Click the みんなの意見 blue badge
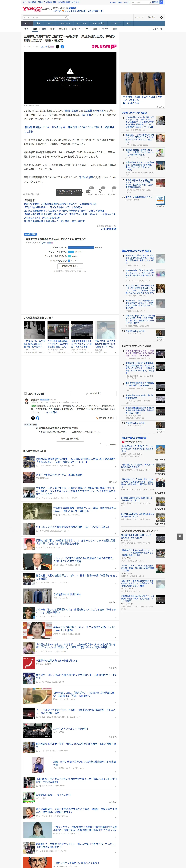 coord(30,234)
